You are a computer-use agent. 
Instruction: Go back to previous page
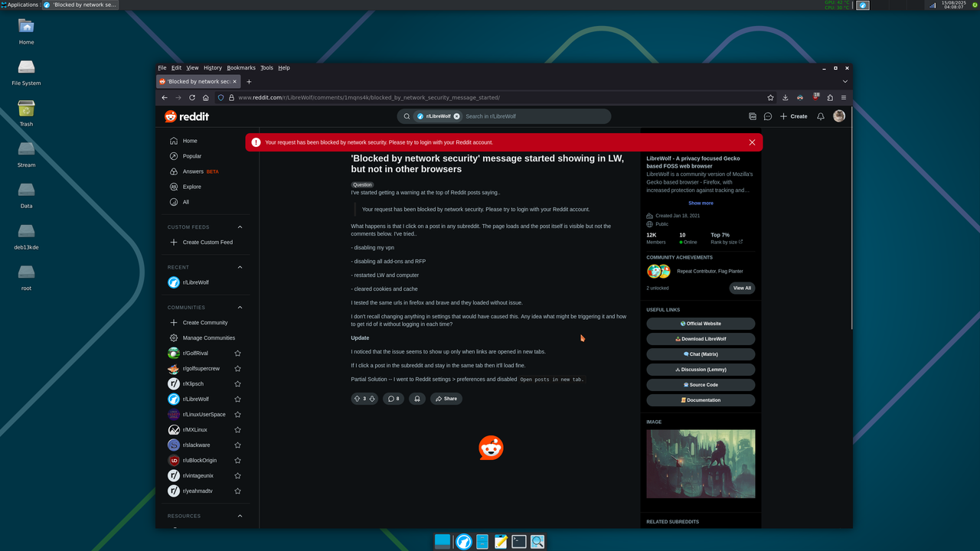pyautogui.click(x=165, y=98)
